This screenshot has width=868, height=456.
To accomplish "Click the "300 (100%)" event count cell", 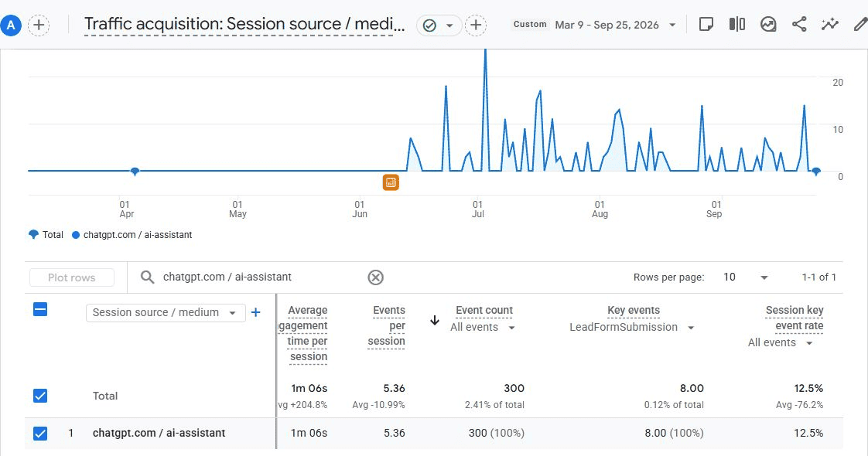I will pyautogui.click(x=497, y=433).
